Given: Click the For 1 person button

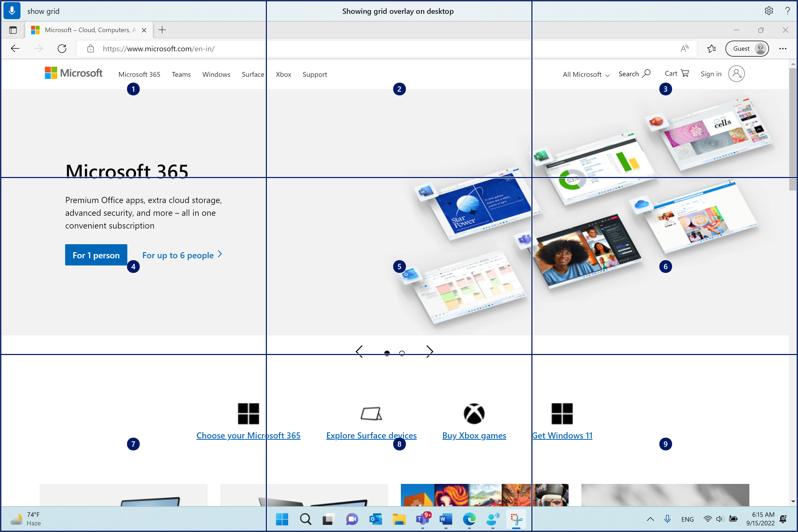Looking at the screenshot, I should tap(96, 255).
